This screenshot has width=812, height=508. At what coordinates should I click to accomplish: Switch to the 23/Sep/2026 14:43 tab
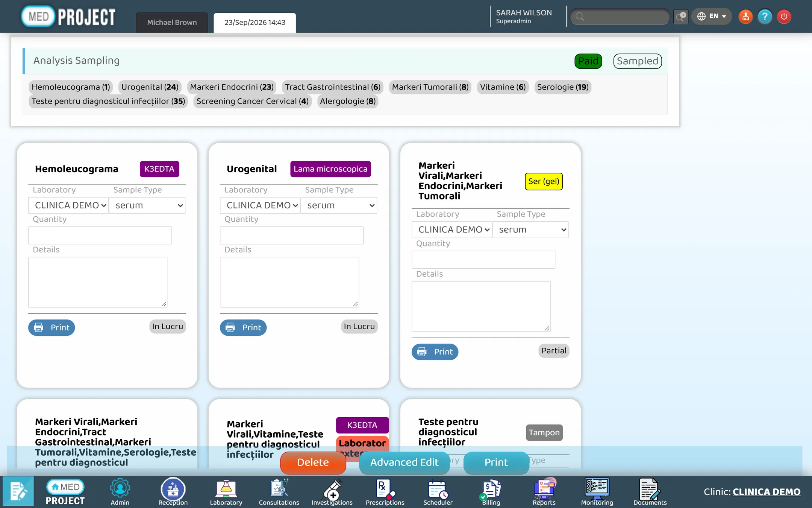tap(255, 23)
